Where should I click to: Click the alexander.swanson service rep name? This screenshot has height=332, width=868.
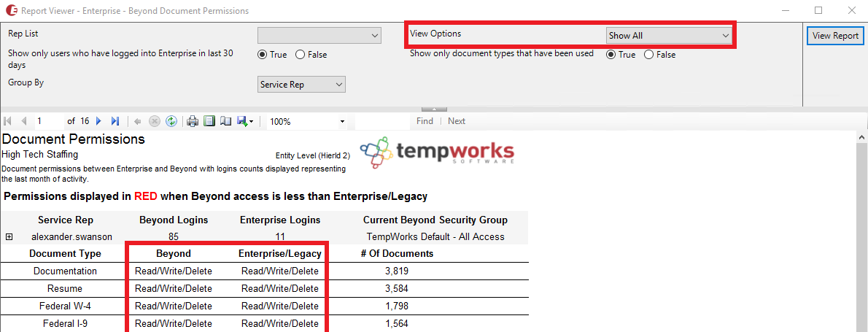(x=71, y=237)
